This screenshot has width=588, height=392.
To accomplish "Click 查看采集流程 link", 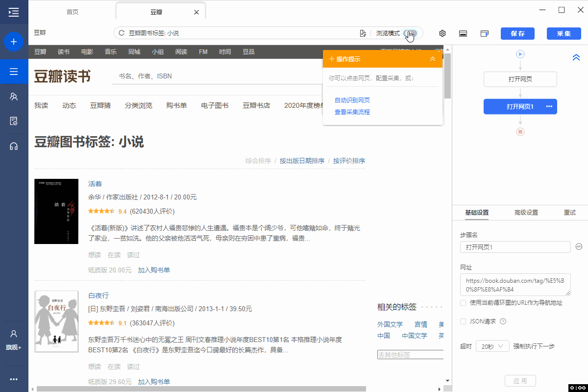I will (x=352, y=112).
